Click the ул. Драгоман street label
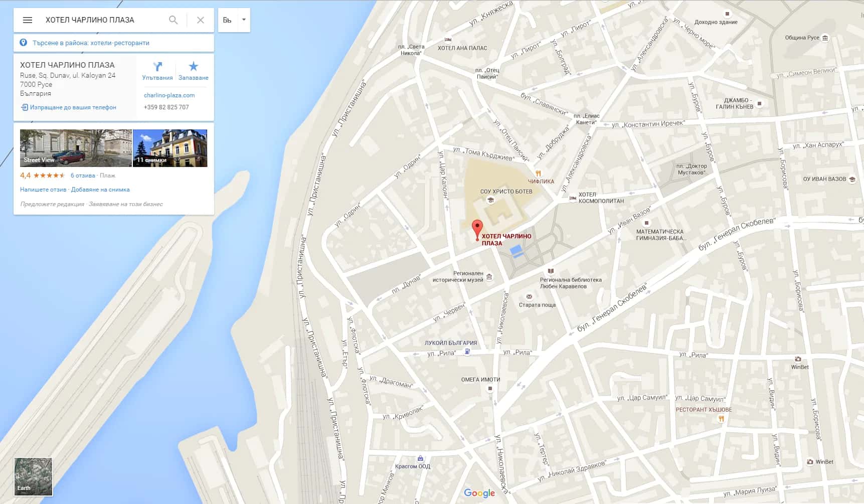The image size is (864, 504). 391,382
